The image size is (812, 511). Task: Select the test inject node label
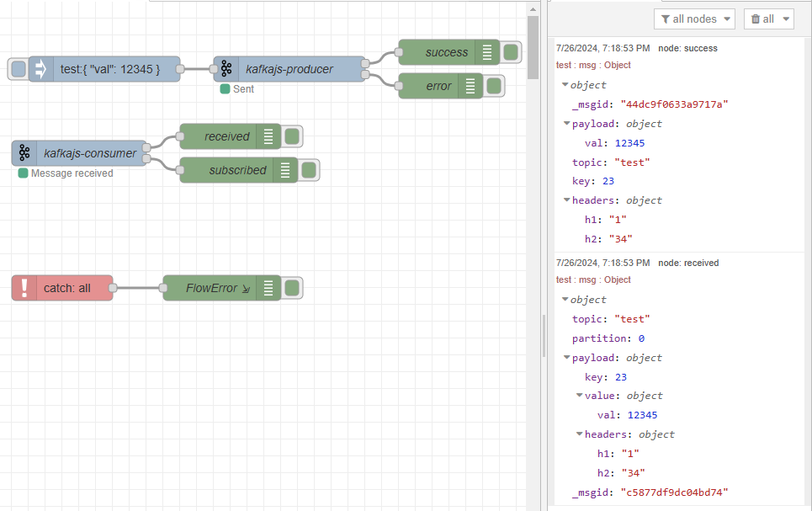point(109,69)
